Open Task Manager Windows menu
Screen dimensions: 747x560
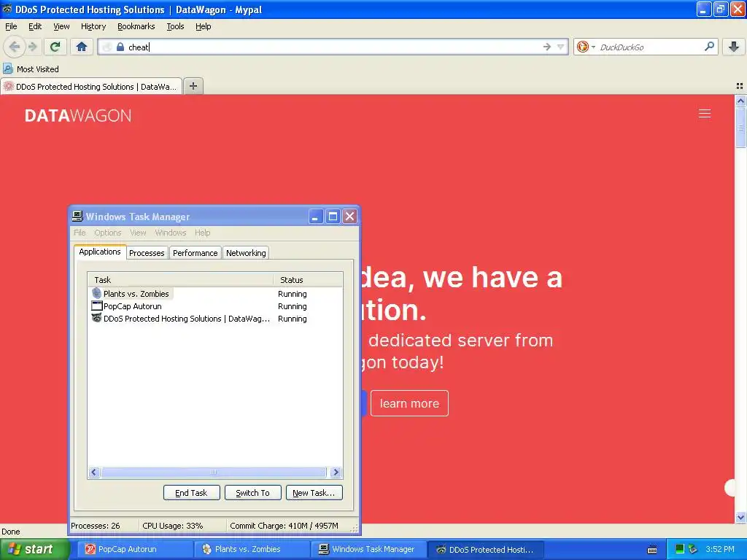171,233
